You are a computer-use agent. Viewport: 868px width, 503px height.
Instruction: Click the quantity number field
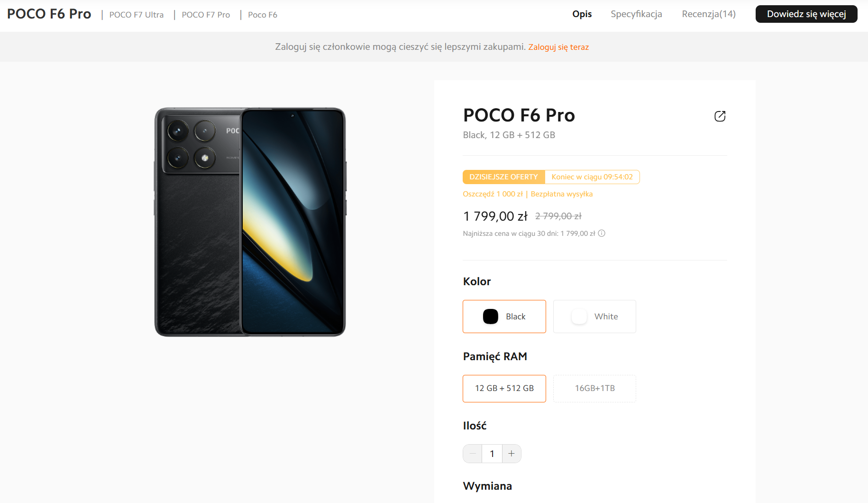pos(492,454)
